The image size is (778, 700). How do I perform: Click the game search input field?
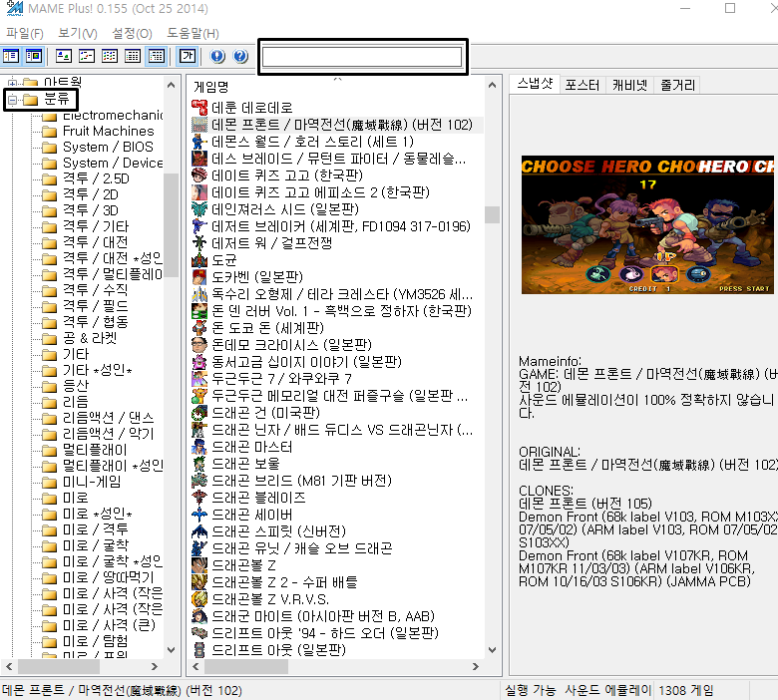[362, 57]
